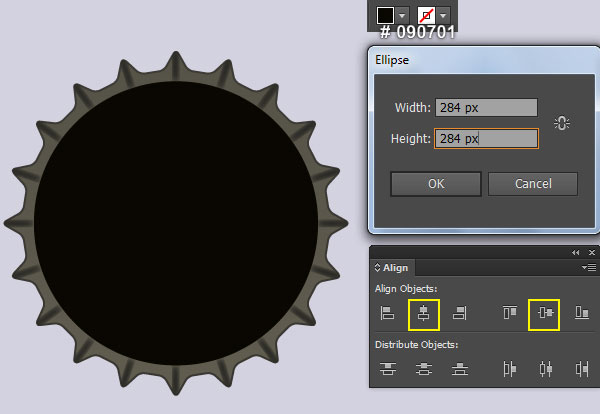Open the Align panel options menu
The image size is (600, 414).
pos(589,267)
